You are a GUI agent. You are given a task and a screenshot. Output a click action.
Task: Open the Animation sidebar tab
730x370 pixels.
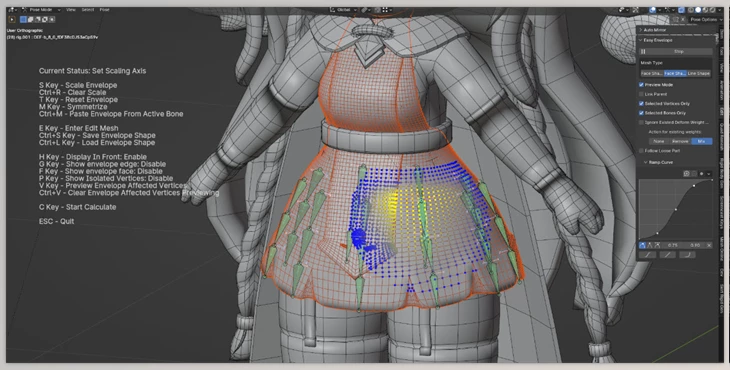coord(722,90)
